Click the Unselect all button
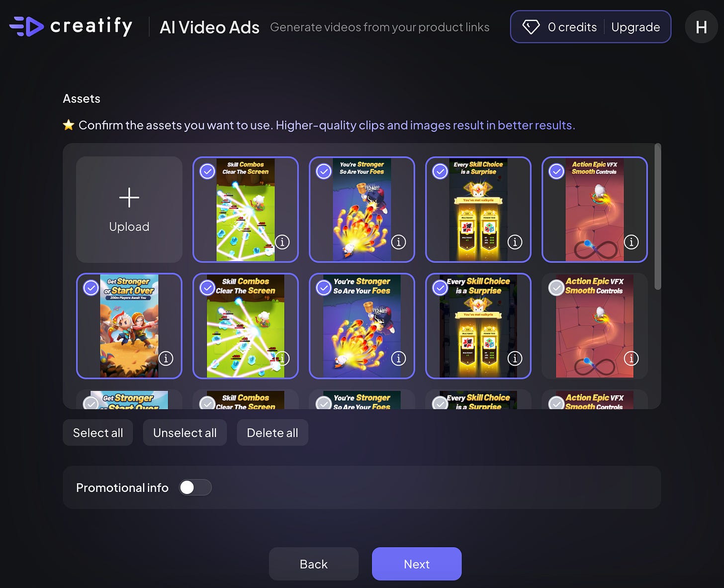This screenshot has height=588, width=724. pyautogui.click(x=185, y=433)
